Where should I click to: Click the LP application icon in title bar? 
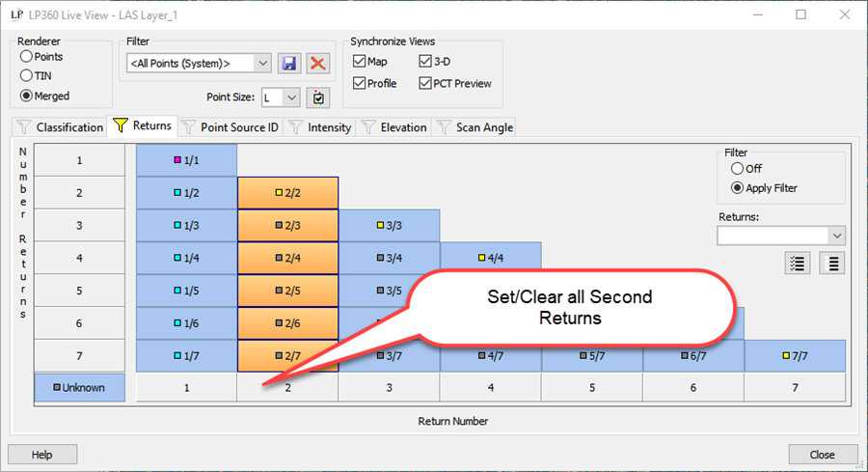click(17, 14)
